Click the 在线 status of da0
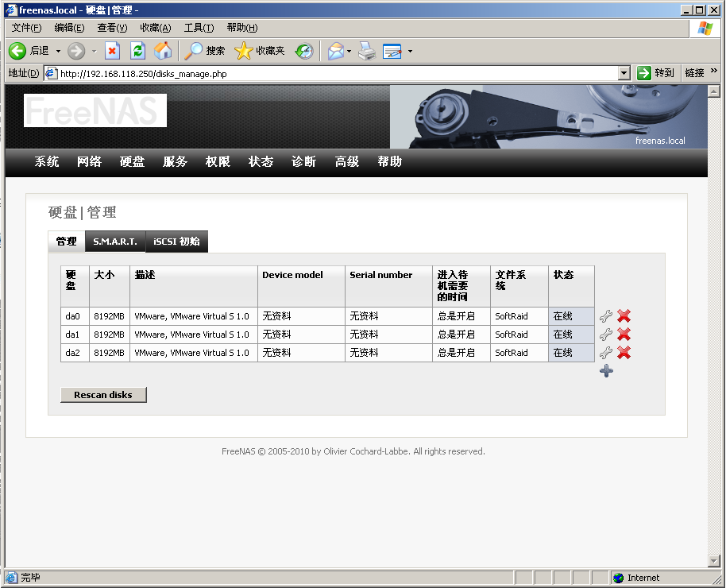 click(x=571, y=316)
